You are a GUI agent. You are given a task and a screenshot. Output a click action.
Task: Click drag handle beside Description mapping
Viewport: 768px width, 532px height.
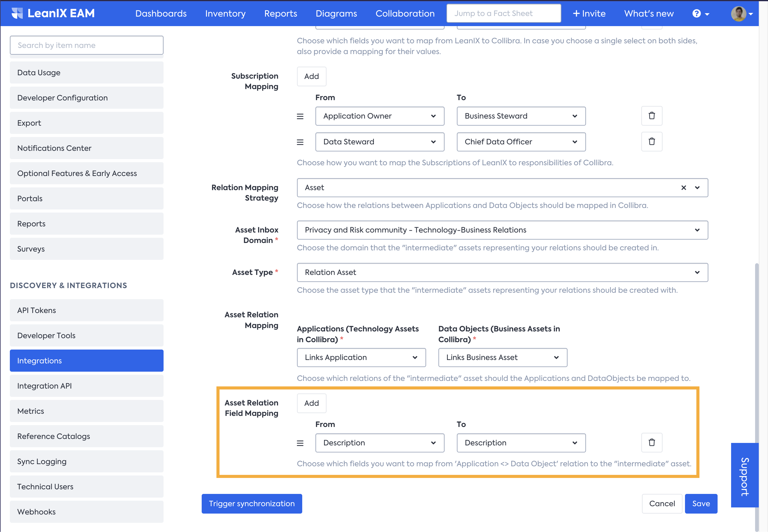pos(300,443)
